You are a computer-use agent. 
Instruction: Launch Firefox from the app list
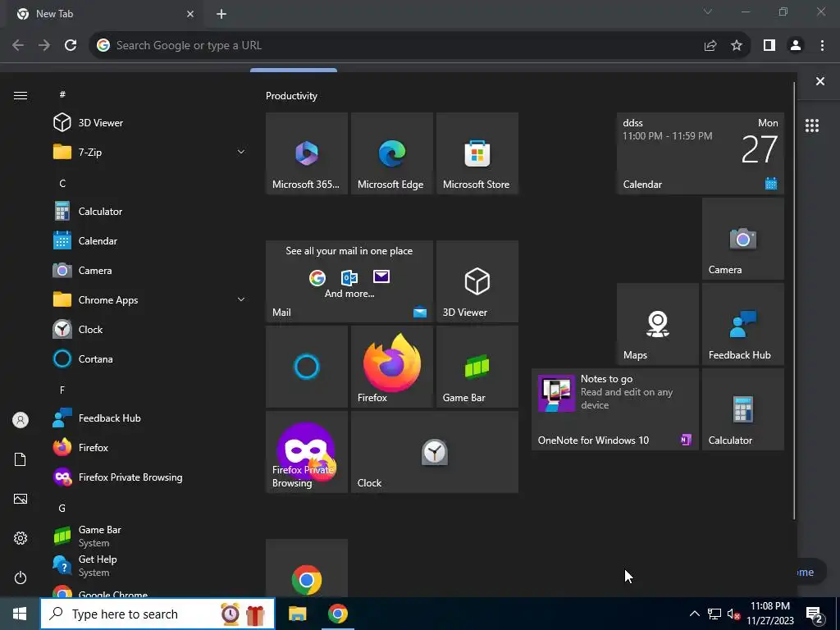pyautogui.click(x=150, y=448)
